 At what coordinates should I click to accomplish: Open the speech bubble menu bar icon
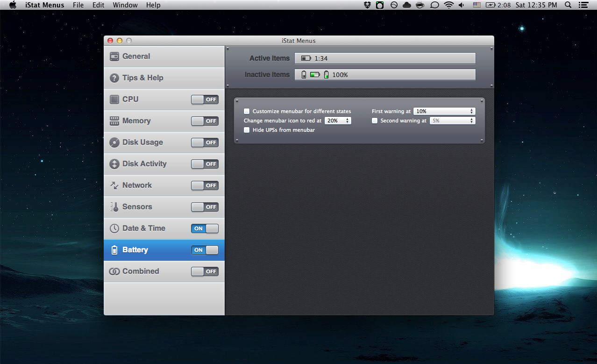click(434, 5)
